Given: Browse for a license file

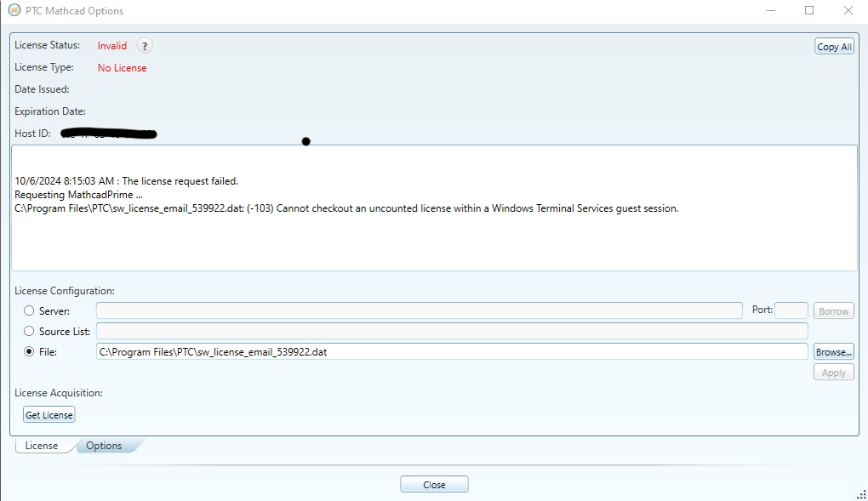Looking at the screenshot, I should coord(832,351).
